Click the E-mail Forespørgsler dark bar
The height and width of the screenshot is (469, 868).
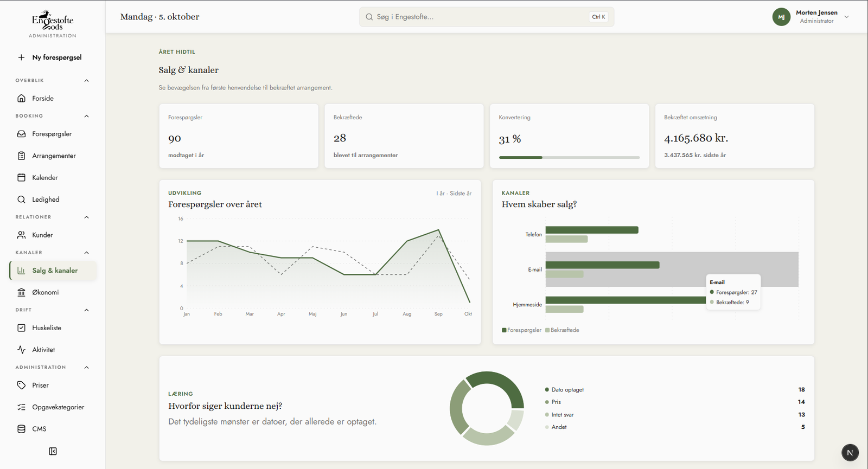pyautogui.click(x=603, y=265)
